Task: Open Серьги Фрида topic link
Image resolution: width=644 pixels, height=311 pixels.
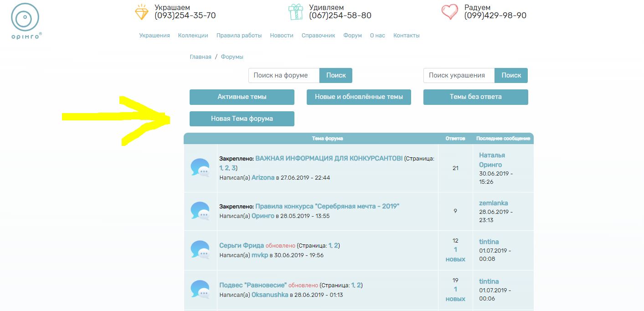Action: point(242,245)
